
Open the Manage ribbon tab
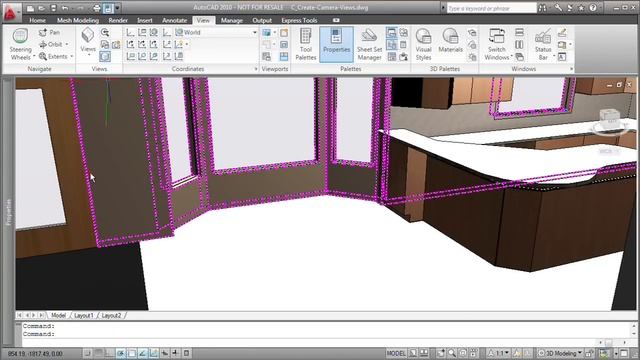(232, 20)
